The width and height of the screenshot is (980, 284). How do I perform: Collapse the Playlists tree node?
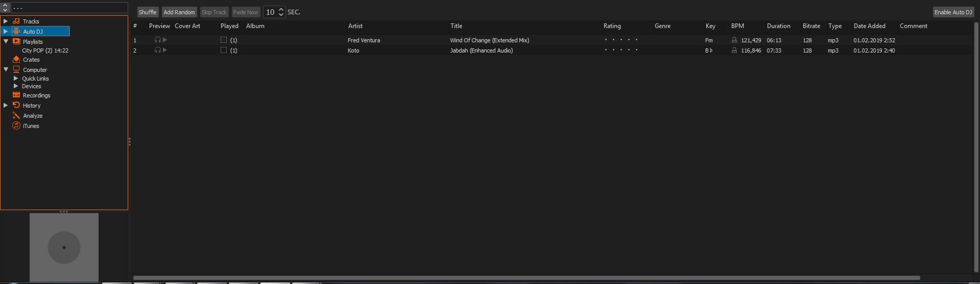point(6,42)
